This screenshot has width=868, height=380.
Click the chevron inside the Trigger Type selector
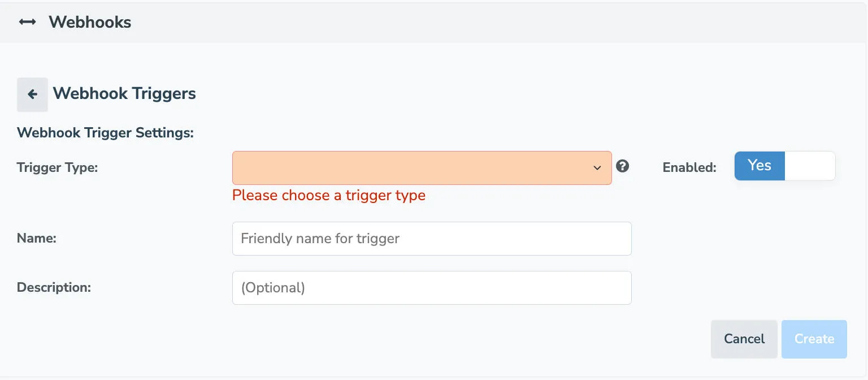(x=597, y=167)
